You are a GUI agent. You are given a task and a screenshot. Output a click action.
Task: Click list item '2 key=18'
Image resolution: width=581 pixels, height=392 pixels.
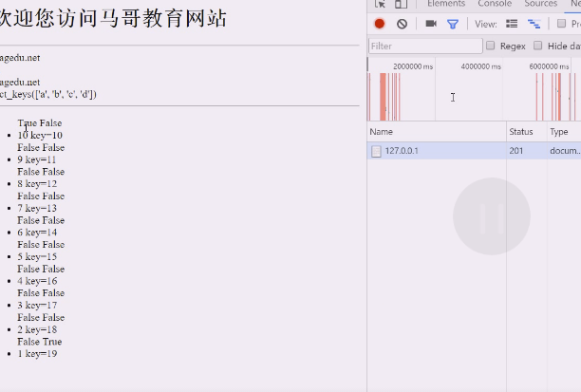pos(37,329)
